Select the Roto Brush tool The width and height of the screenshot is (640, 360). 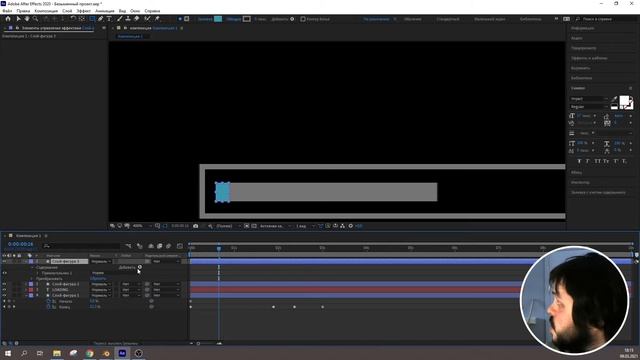pos(147,19)
